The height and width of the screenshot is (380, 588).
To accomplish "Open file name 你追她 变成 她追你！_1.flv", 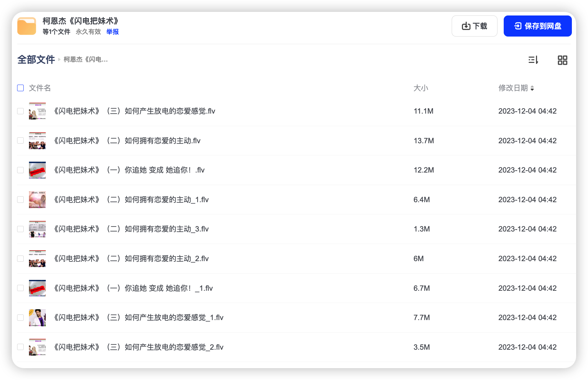I will pyautogui.click(x=133, y=288).
